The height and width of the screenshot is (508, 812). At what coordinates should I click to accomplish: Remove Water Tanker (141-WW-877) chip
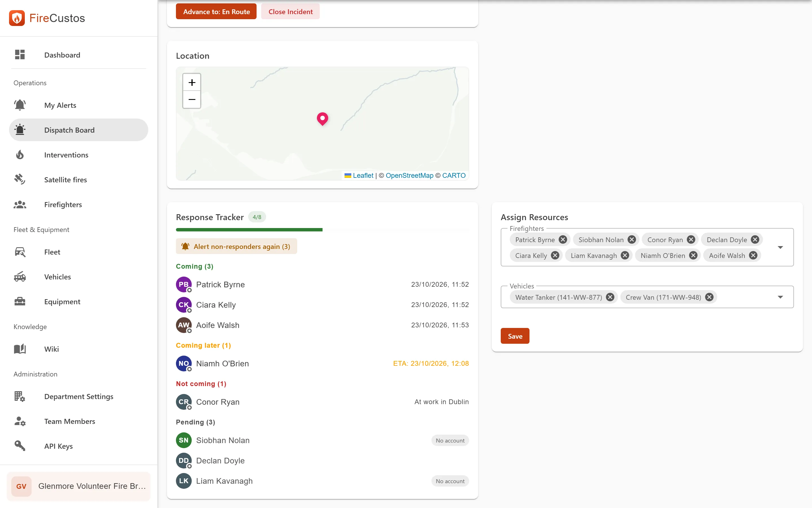(x=610, y=297)
